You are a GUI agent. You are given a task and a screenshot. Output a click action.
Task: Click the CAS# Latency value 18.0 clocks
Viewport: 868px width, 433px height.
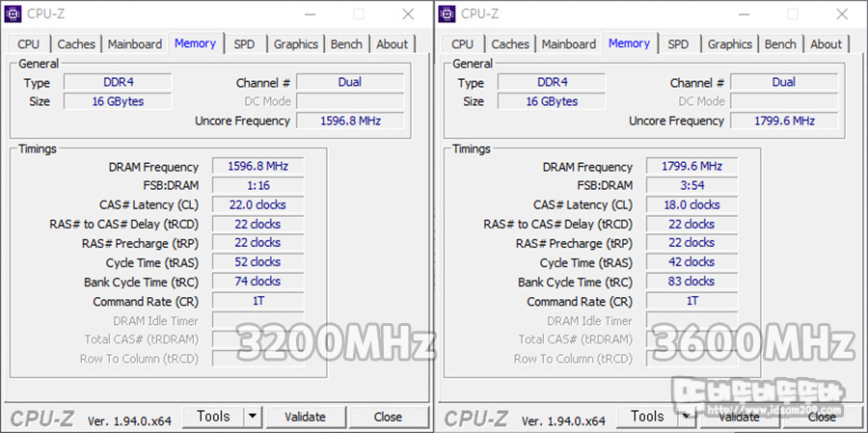(692, 204)
